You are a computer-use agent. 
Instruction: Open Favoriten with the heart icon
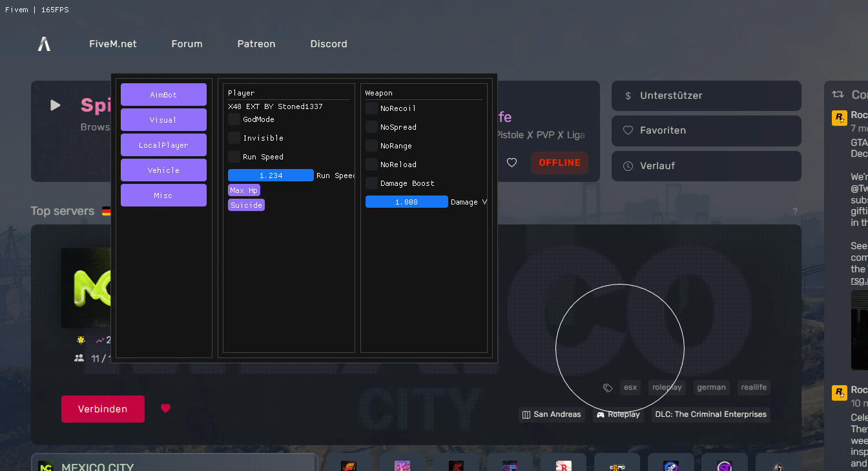pos(706,130)
